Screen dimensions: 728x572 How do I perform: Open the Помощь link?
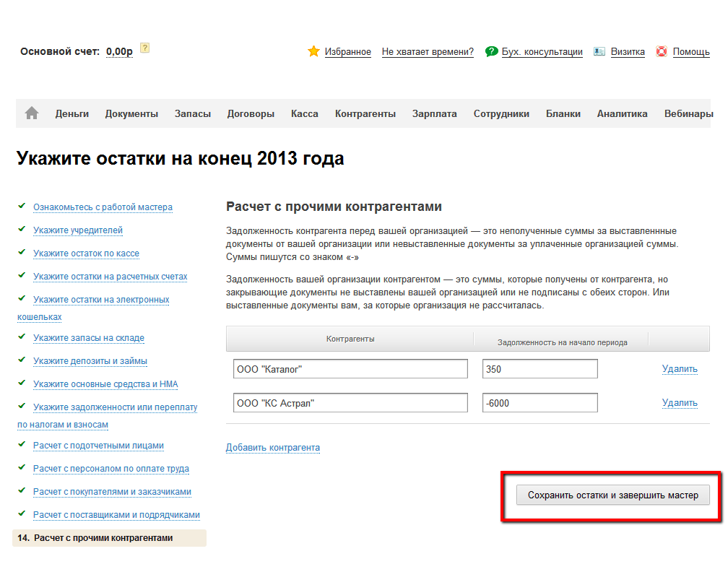691,52
